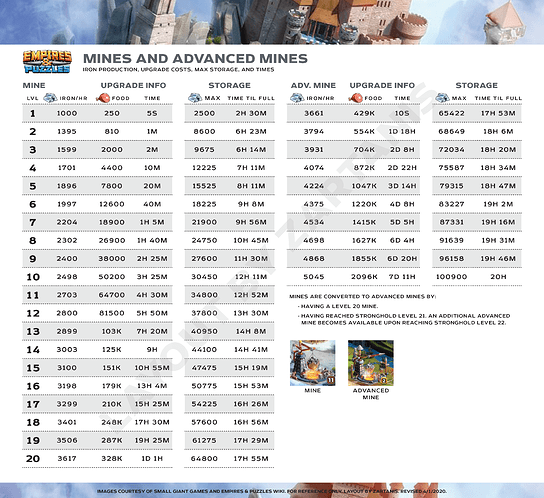Click advanced mine time '6D 4H'
Screen dimensions: 544x498
(x=402, y=240)
